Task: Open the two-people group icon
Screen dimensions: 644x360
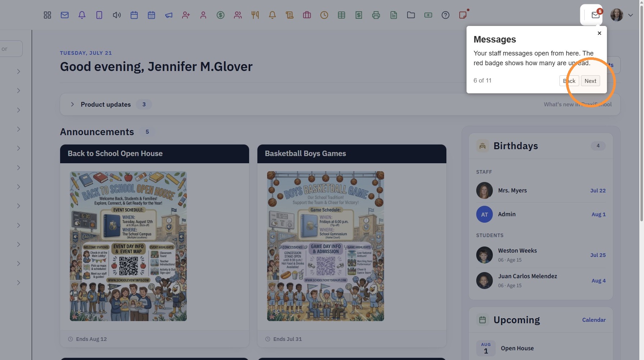Action: point(238,15)
